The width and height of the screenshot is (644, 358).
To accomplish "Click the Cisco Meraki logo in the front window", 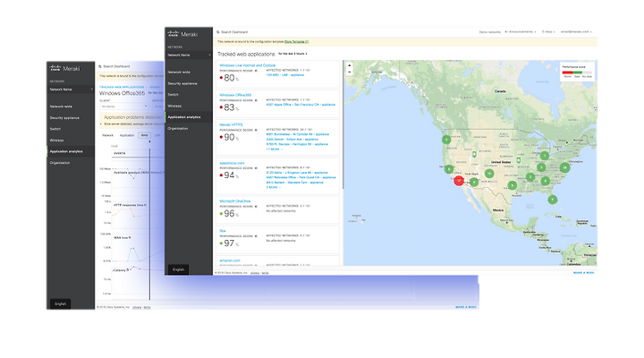I will 182,34.
